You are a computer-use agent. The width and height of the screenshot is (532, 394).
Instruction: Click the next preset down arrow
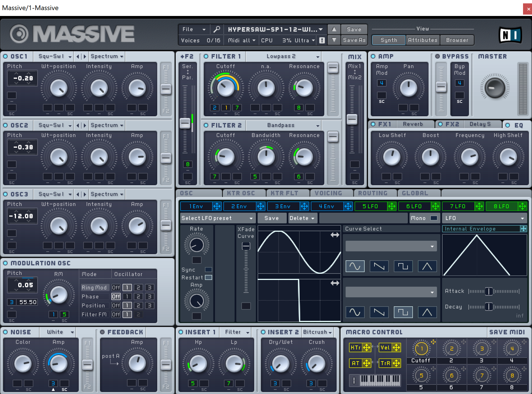coord(334,40)
